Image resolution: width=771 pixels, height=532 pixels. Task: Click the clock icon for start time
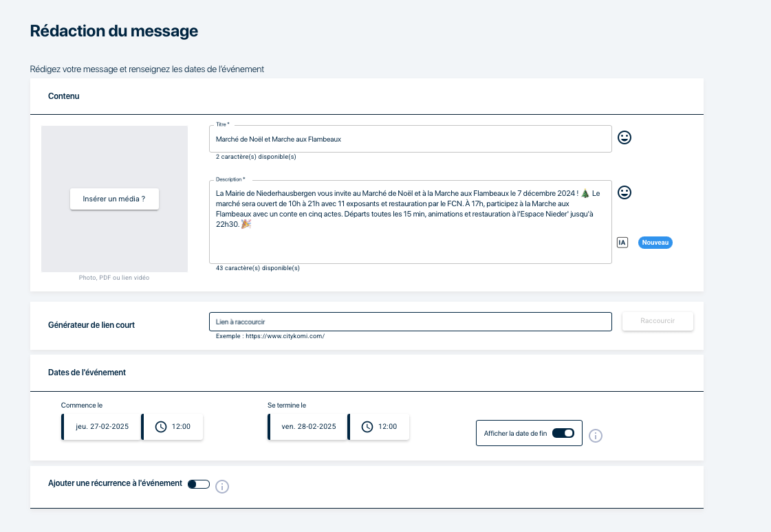coord(161,427)
